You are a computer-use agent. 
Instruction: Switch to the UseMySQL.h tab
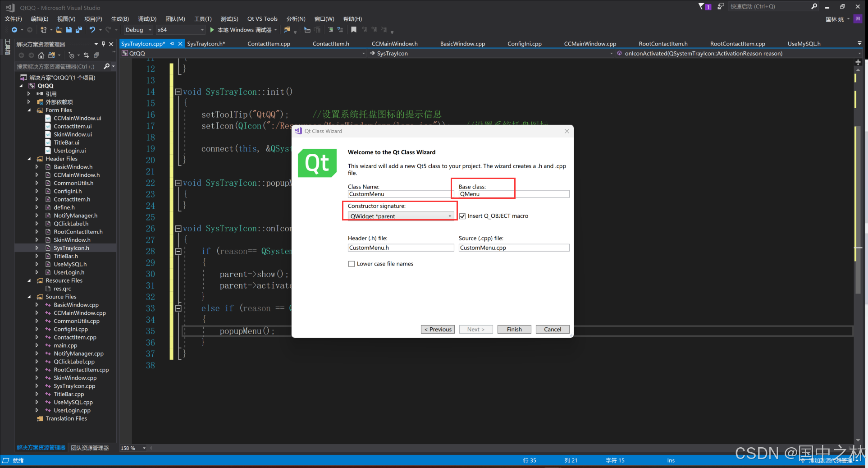tap(804, 44)
